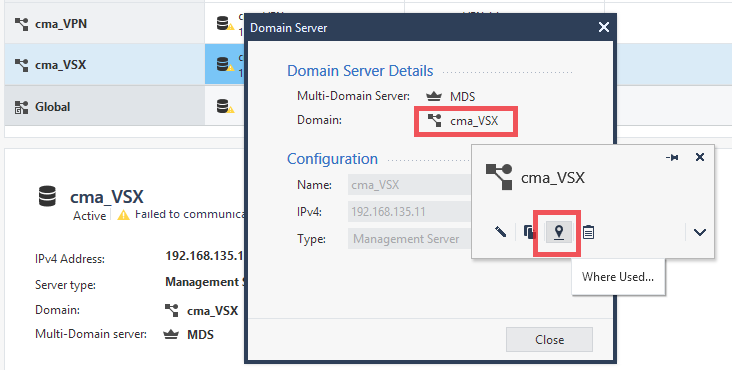Select the cma_VPN domain row
Screen dimensions: 732x370
(105, 23)
